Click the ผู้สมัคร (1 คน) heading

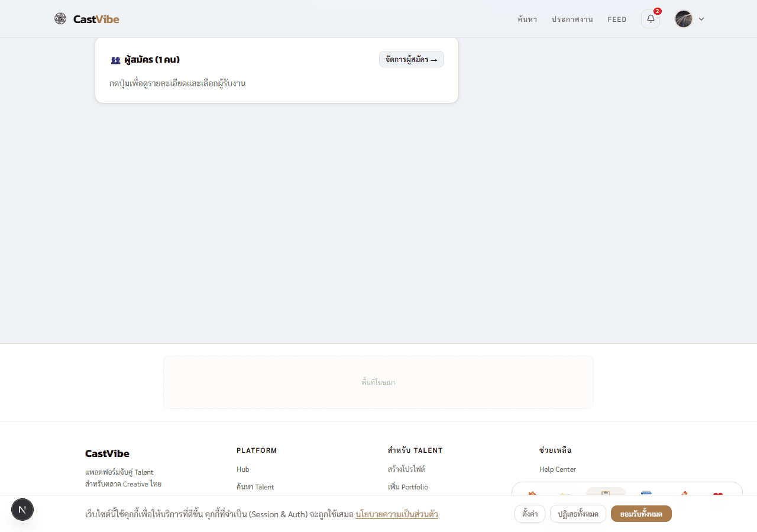(x=152, y=60)
